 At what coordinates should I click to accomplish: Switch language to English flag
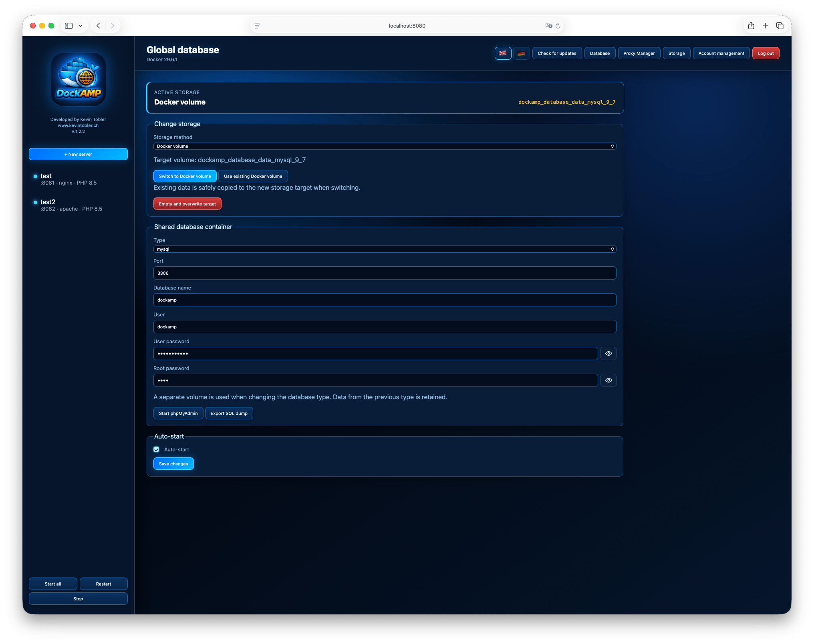pyautogui.click(x=503, y=53)
